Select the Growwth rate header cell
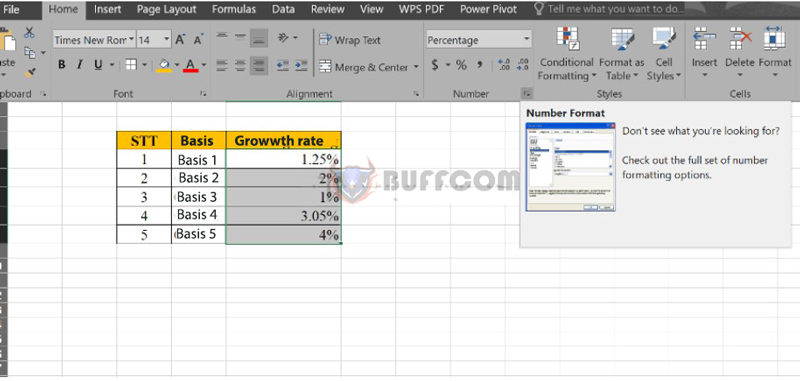The image size is (800, 381). click(284, 140)
